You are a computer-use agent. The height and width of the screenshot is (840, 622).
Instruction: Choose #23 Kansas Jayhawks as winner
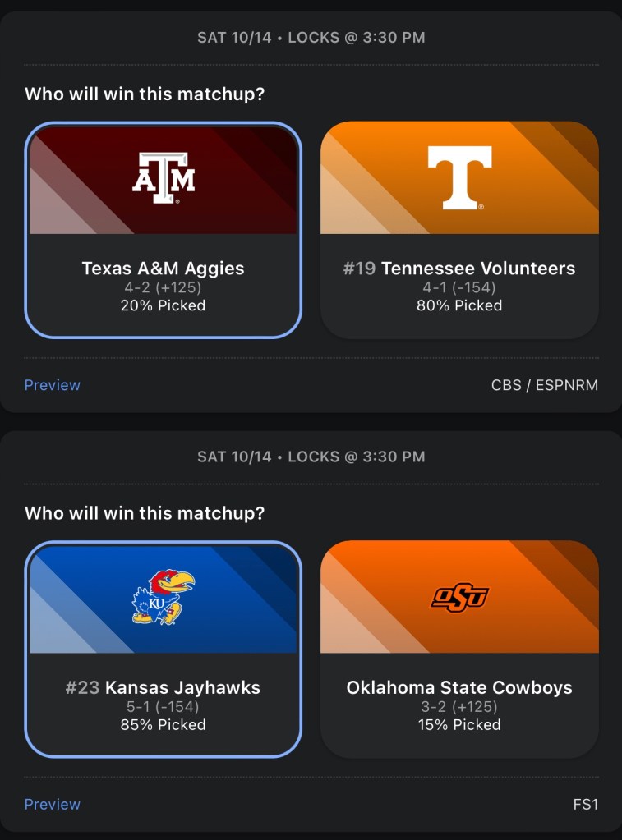tap(164, 688)
